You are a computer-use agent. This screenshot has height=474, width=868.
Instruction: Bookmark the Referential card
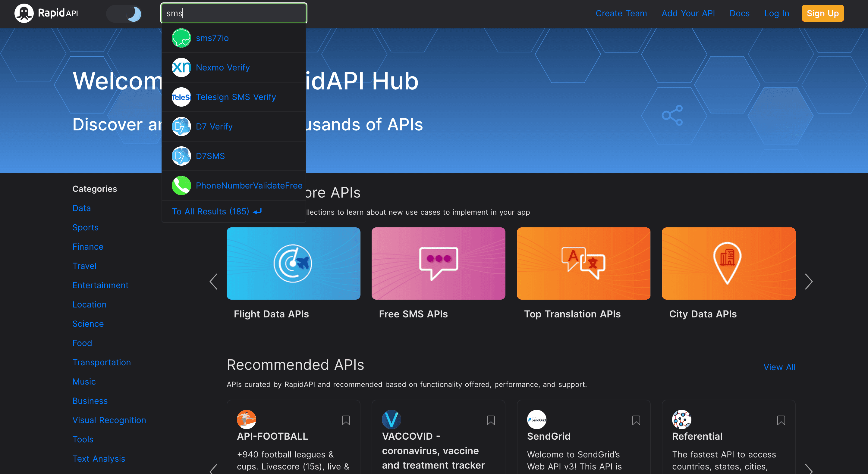coord(781,420)
